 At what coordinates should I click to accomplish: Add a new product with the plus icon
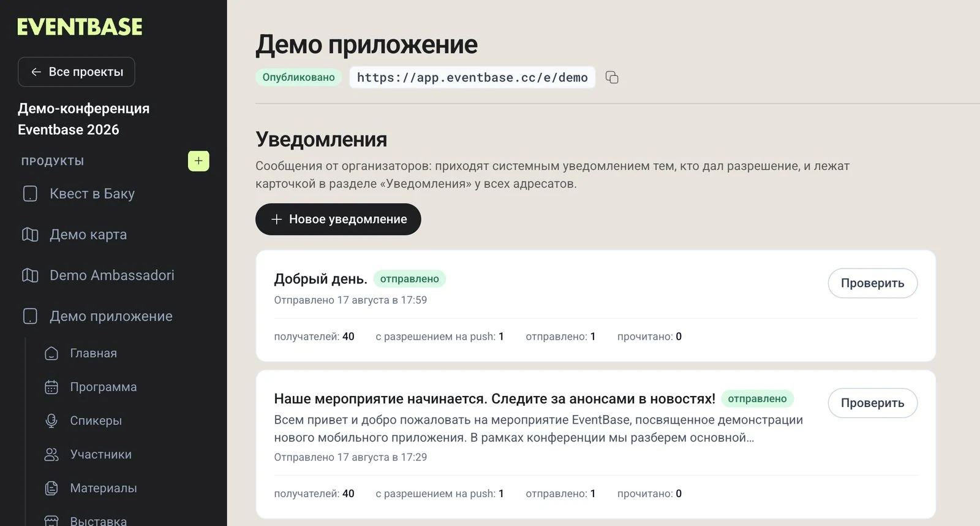(x=198, y=161)
